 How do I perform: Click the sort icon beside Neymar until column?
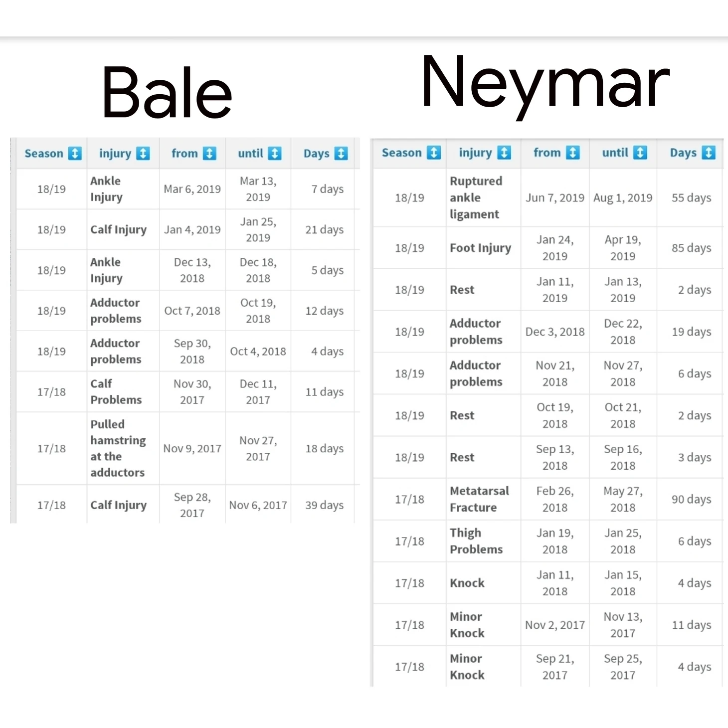640,153
